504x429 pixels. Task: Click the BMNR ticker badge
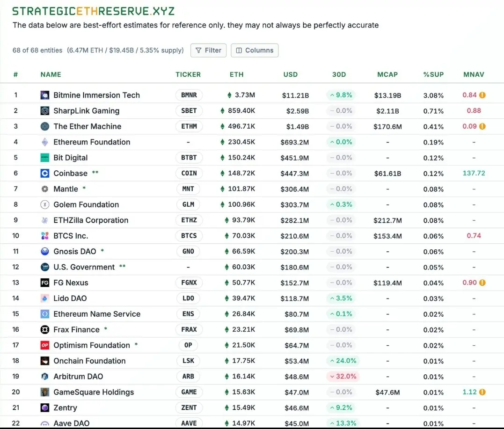point(189,95)
